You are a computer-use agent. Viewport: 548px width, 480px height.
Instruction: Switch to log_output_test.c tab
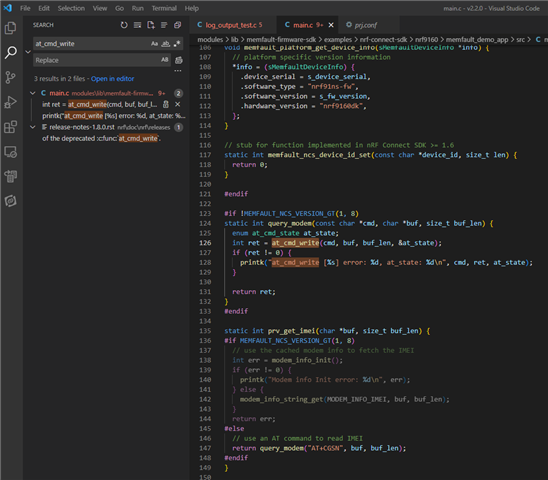click(230, 25)
